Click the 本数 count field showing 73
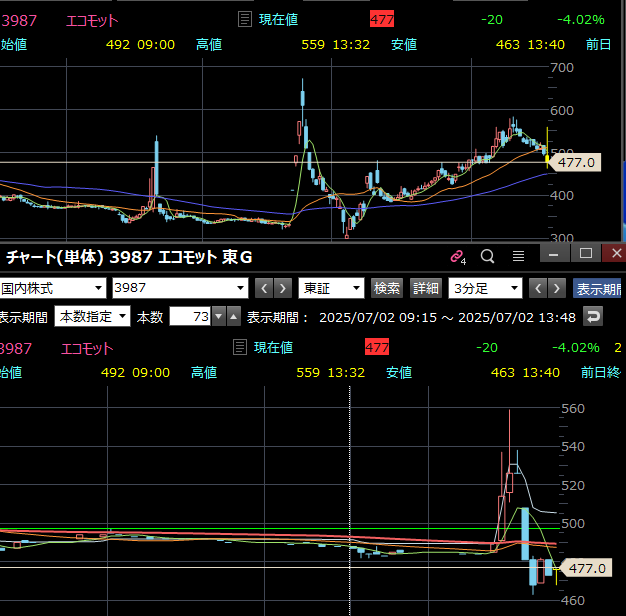 coord(190,317)
